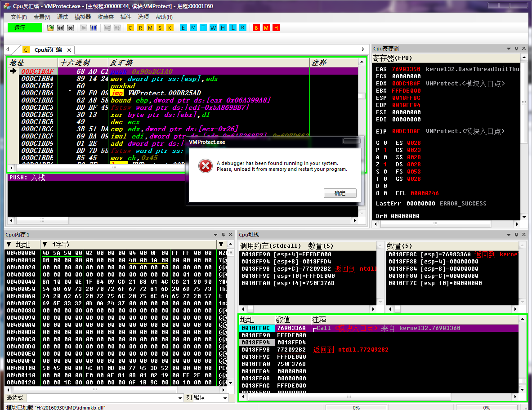Select the EIP register value 00DC1BAF
This screenshot has width=532, height=410.
[x=406, y=131]
